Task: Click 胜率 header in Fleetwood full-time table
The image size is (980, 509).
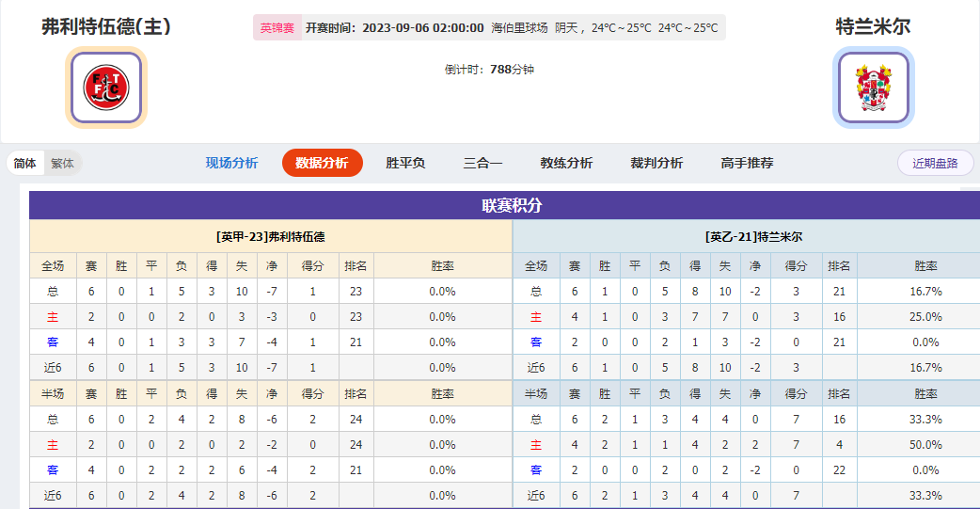Action: point(442,266)
